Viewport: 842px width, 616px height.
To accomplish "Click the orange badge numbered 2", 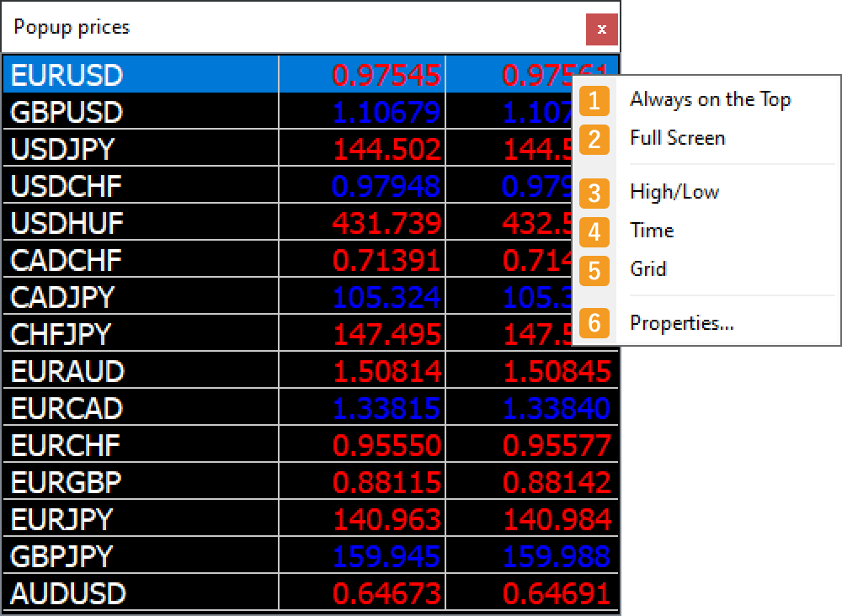I will click(x=594, y=138).
